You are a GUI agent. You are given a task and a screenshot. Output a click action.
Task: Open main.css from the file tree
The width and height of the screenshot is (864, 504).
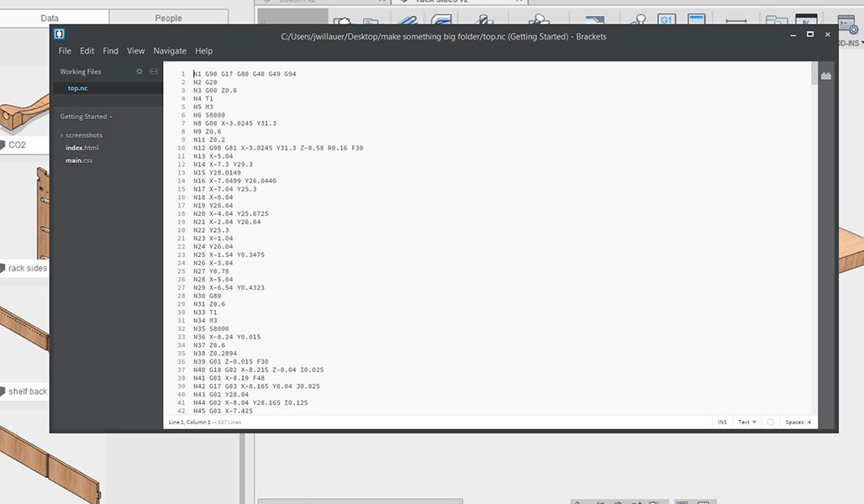pos(79,160)
